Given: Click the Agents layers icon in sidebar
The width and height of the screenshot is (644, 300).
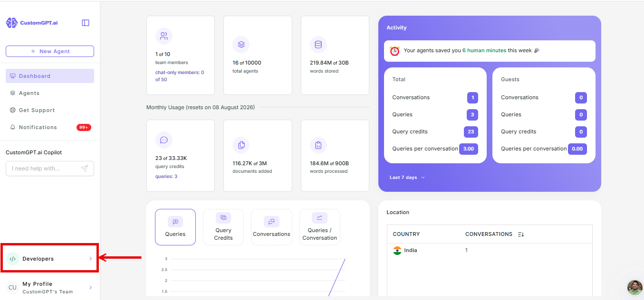Looking at the screenshot, I should click(13, 93).
